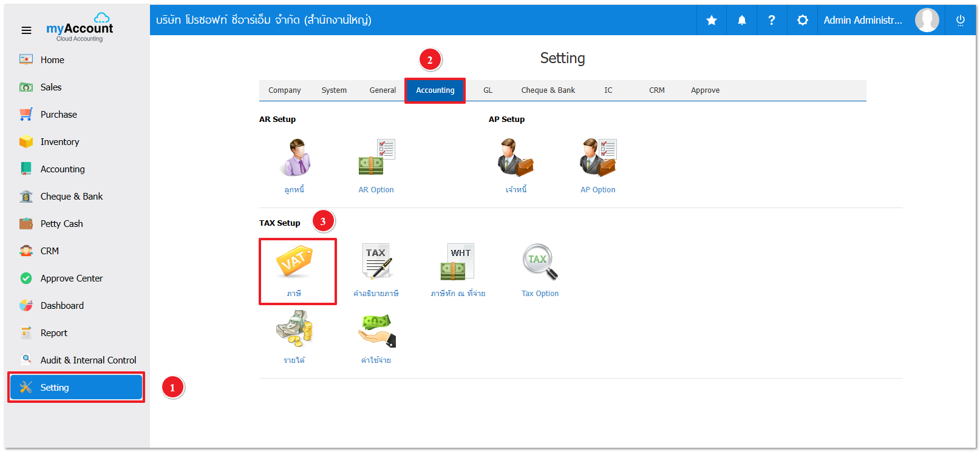Click the tax description TAX pen icon

pyautogui.click(x=376, y=262)
